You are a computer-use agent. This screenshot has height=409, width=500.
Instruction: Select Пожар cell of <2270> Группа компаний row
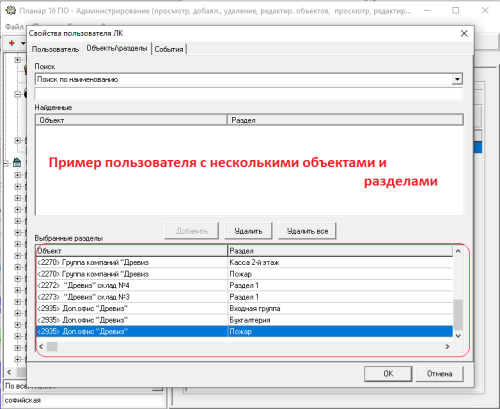pyautogui.click(x=340, y=274)
